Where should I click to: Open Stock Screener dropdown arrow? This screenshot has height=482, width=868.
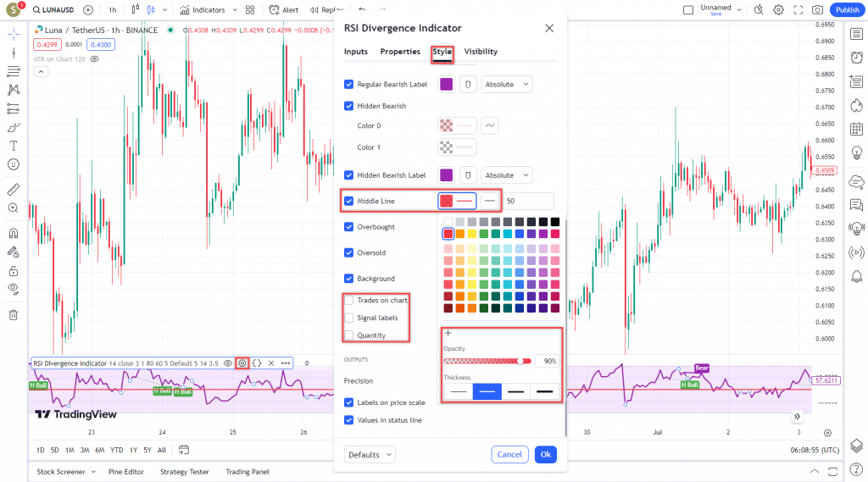(93, 472)
